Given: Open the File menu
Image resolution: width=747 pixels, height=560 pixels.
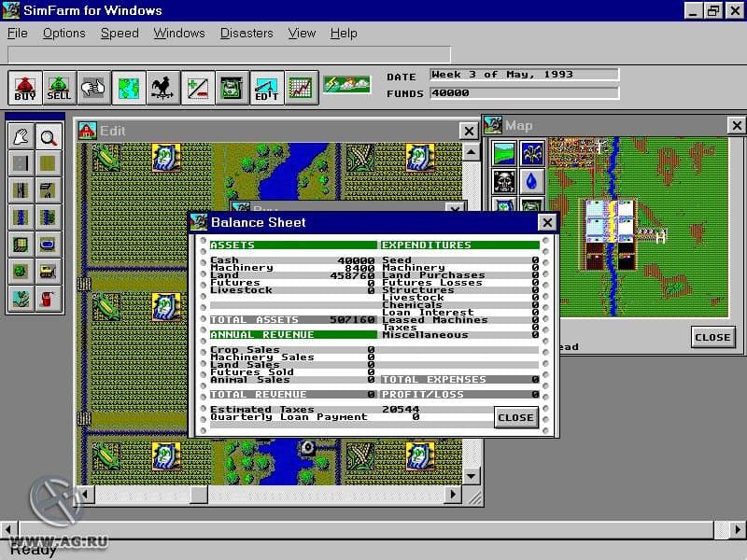Looking at the screenshot, I should click(17, 34).
